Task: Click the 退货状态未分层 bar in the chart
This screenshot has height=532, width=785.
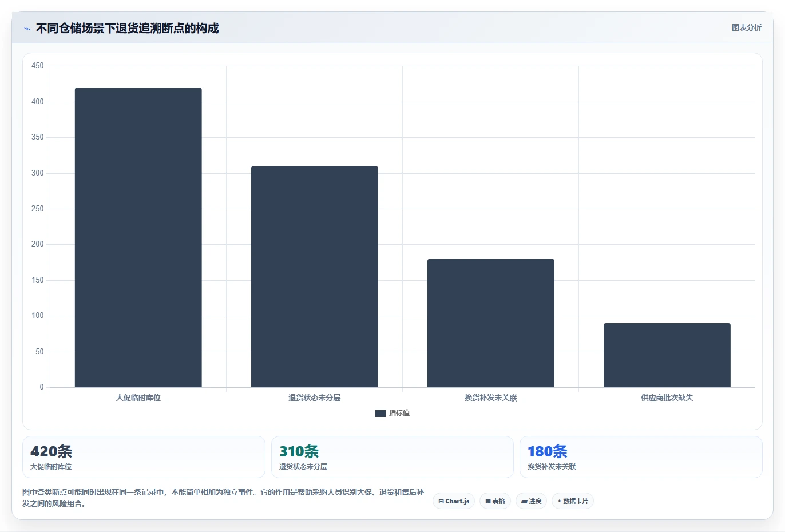Action: 314,277
